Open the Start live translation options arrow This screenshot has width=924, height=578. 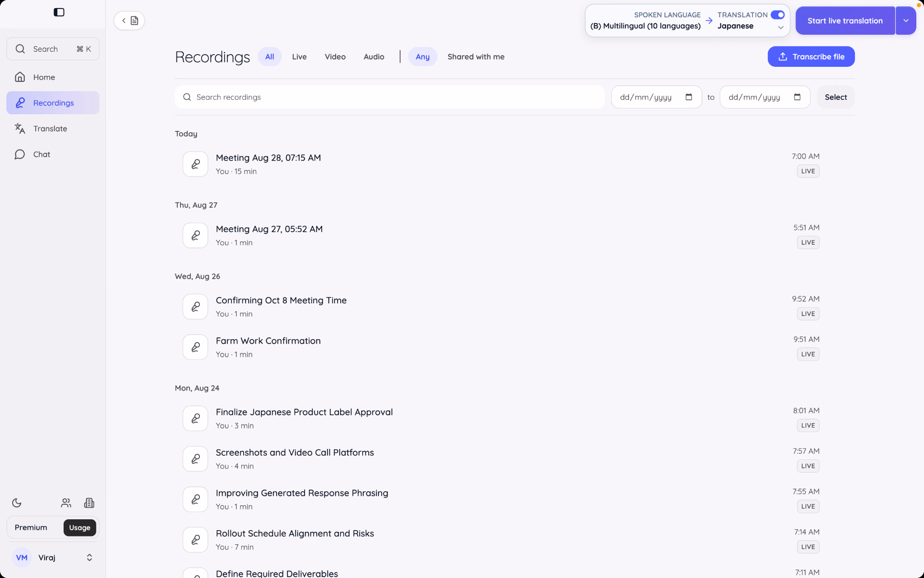click(906, 21)
